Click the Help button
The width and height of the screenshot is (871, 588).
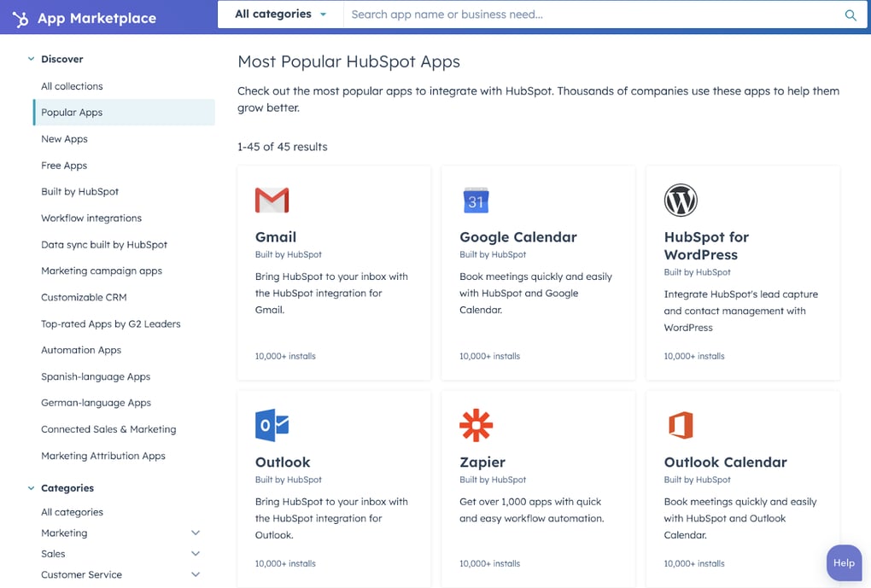(x=844, y=562)
